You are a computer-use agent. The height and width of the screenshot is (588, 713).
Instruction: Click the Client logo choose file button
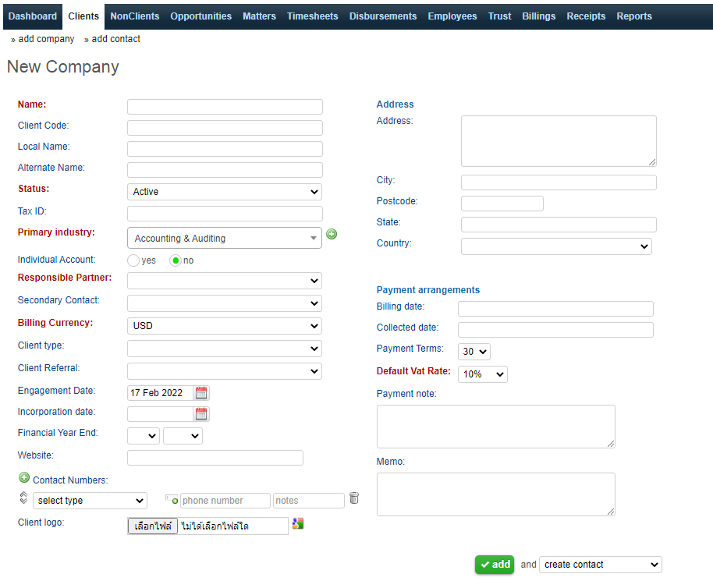click(x=153, y=526)
